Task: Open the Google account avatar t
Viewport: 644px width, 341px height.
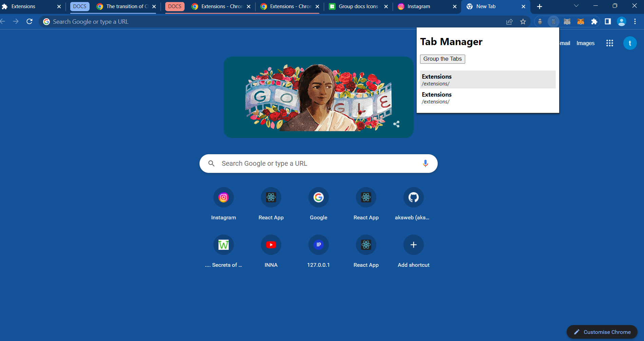Action: tap(630, 43)
